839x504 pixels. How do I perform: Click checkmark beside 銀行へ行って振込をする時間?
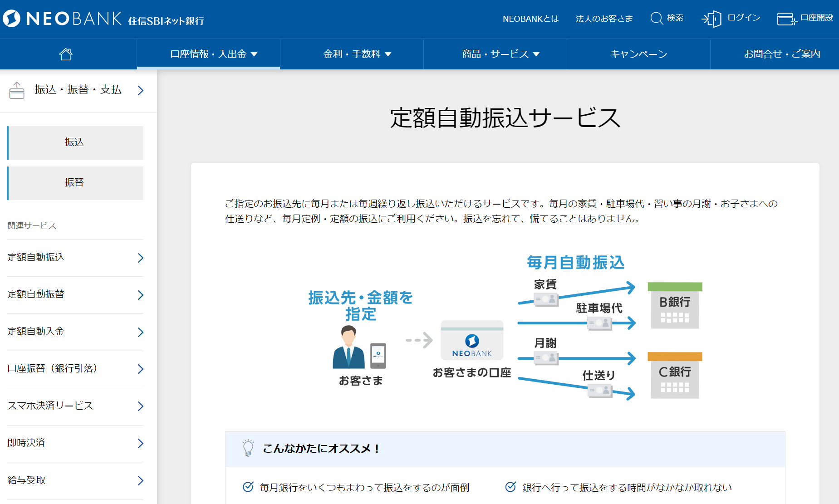[x=510, y=487]
